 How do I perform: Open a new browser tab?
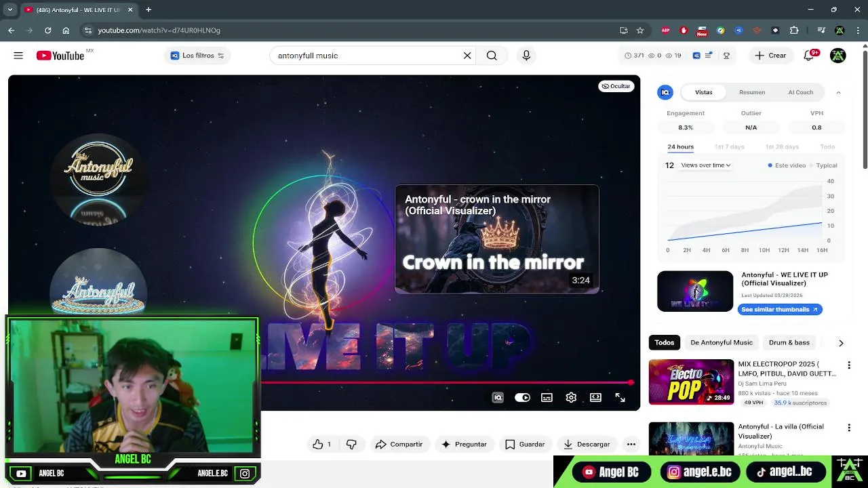click(x=149, y=9)
